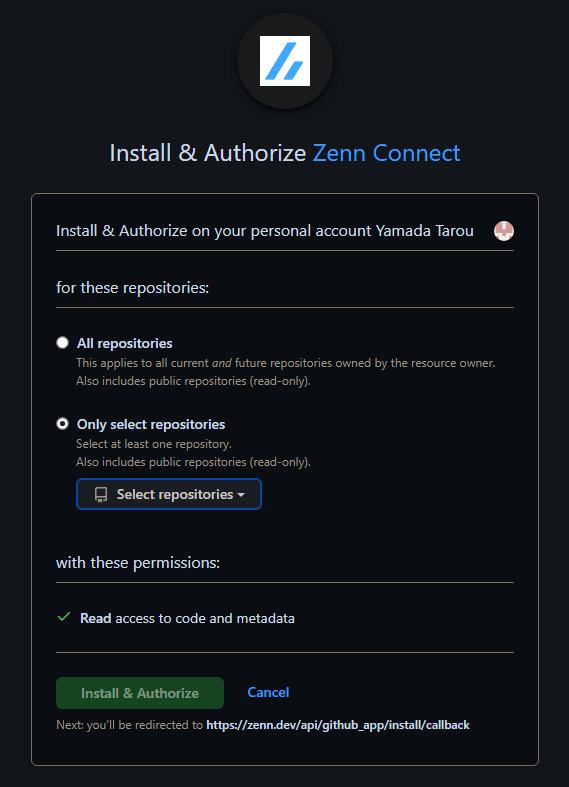
Task: Click the 'for these repositories:' heading
Action: (x=132, y=288)
